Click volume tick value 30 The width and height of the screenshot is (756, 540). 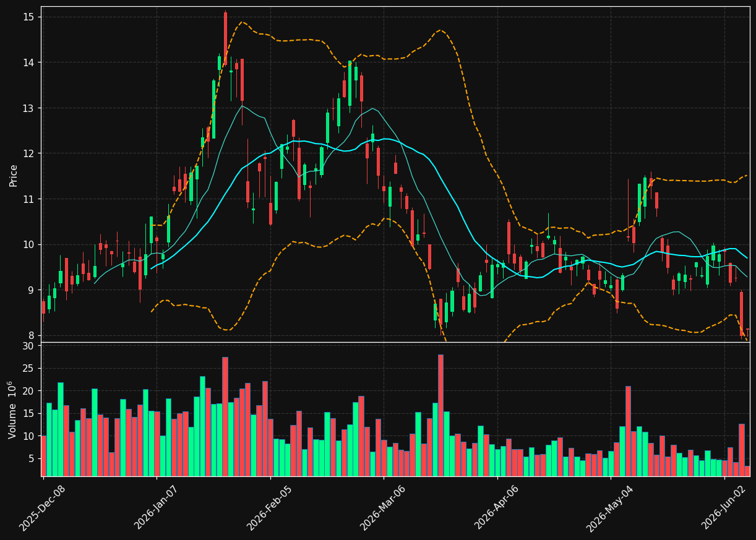pos(28,346)
